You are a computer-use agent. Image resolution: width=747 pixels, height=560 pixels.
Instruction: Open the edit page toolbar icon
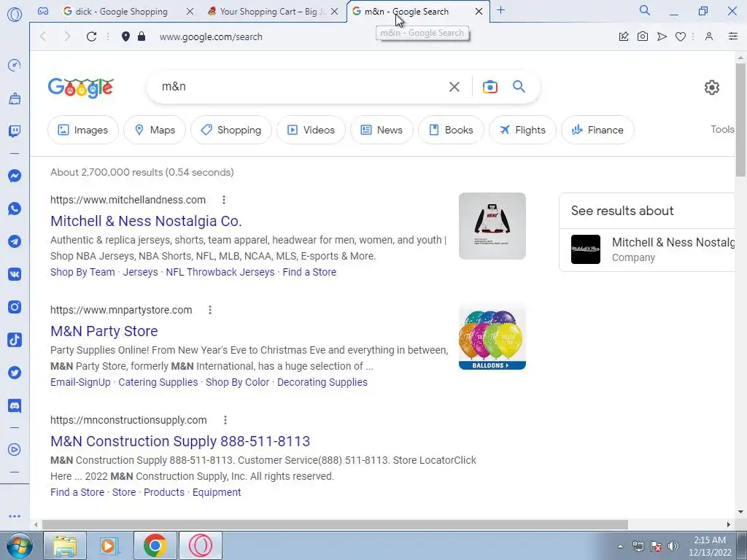[624, 36]
